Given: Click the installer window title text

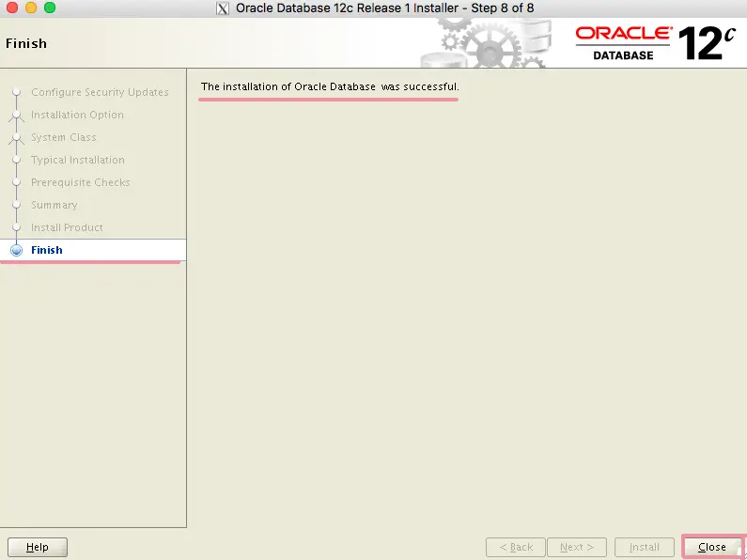Looking at the screenshot, I should (384, 8).
